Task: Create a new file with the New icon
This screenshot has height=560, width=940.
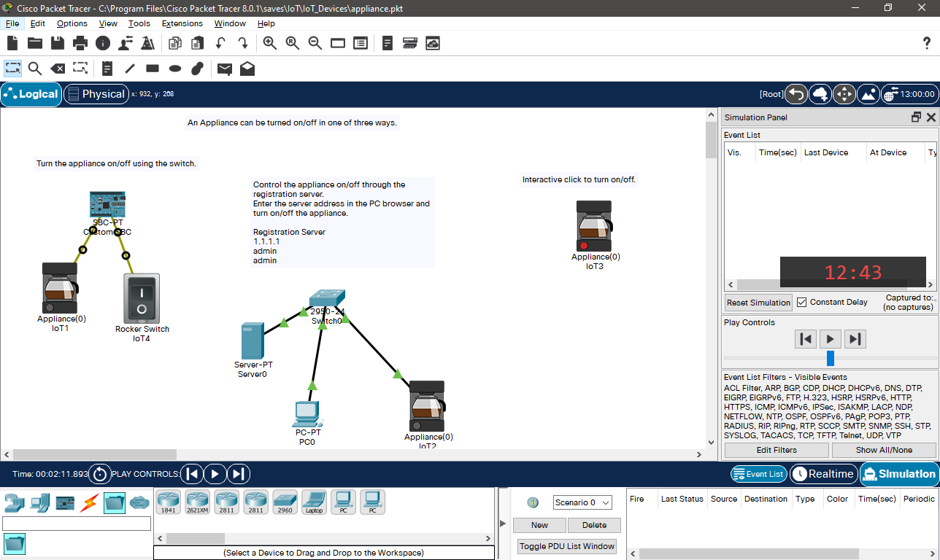Action: point(12,43)
